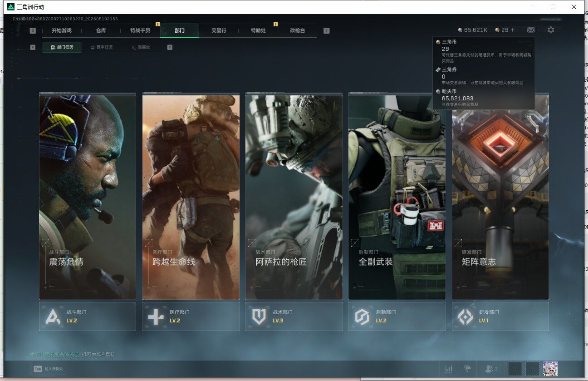The image size is (588, 381).
Task: Open the 全副武装 mission card
Action: tap(397, 197)
